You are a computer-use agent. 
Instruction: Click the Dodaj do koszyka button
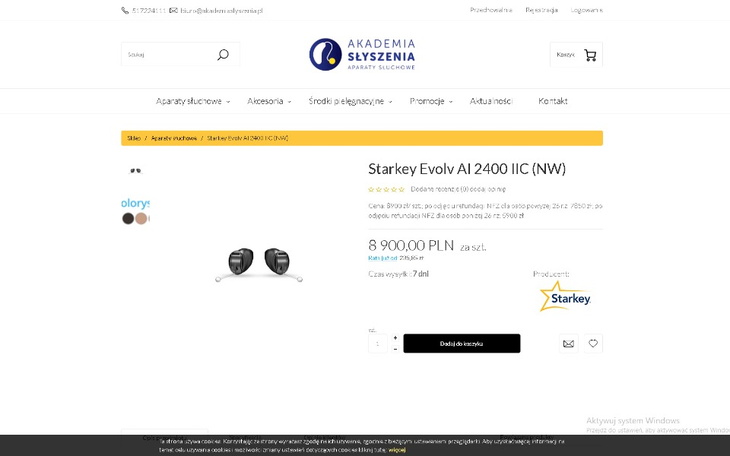(x=461, y=344)
